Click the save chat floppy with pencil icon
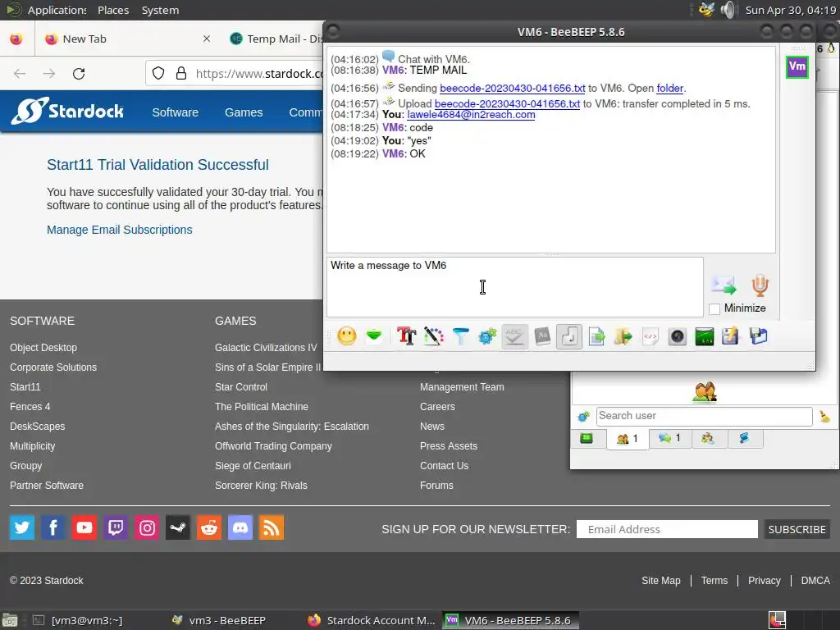This screenshot has width=840, height=630. point(730,336)
